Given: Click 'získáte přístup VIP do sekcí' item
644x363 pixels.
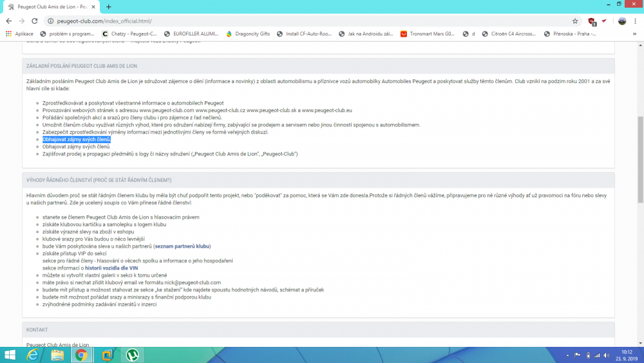Looking at the screenshot, I should point(74,253).
